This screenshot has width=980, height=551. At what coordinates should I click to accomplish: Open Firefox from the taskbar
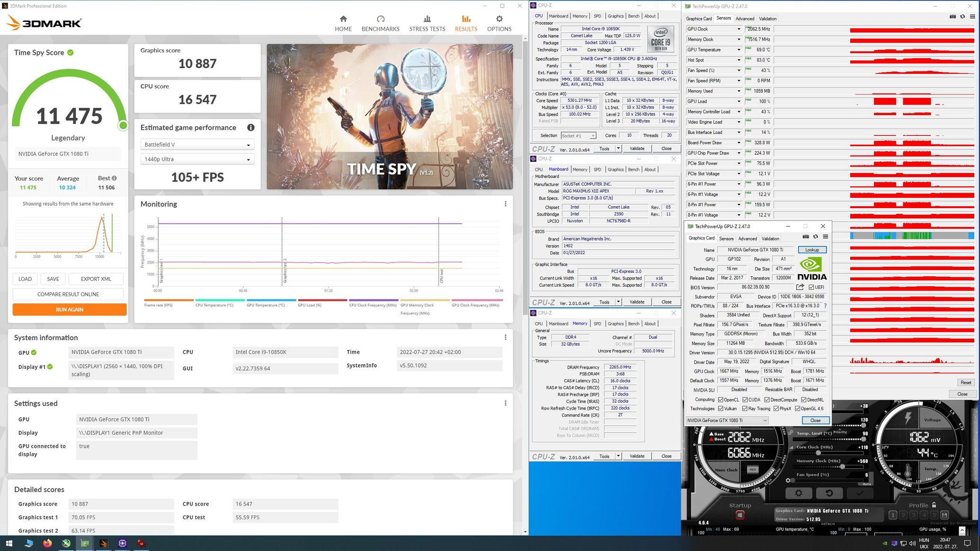47,543
